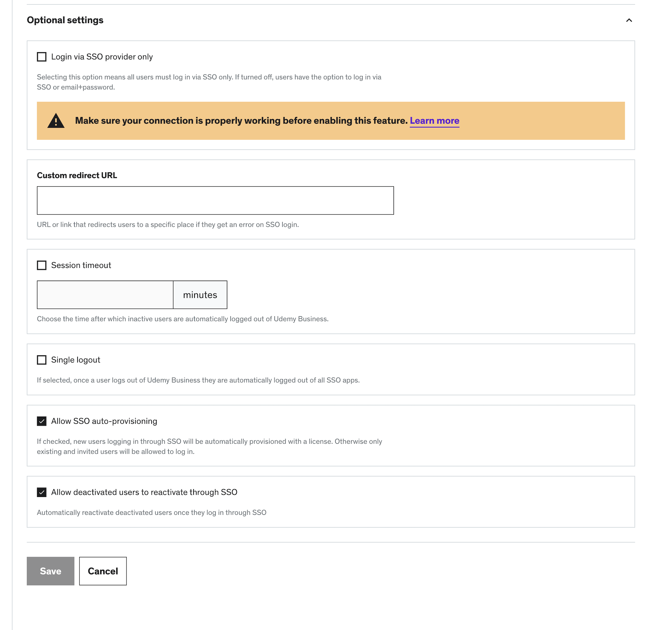Screen dimensions: 672x630
Task: Click the Custom redirect URL label
Action: [77, 175]
